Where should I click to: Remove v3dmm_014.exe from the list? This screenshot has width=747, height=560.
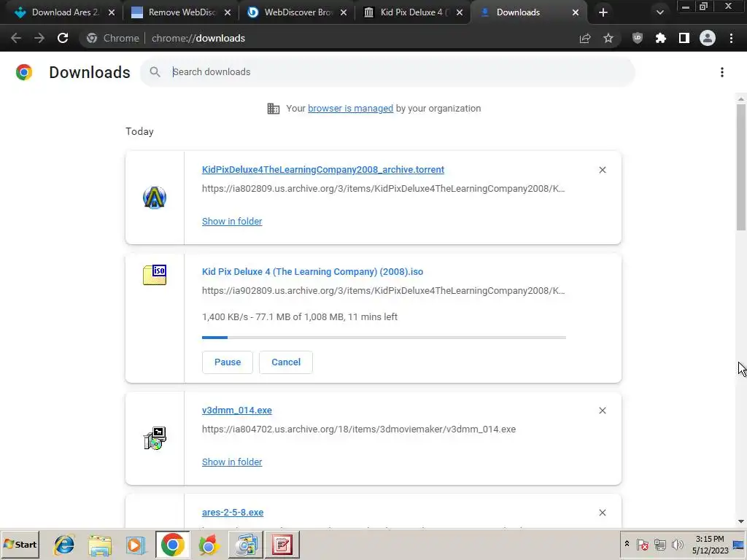[603, 411]
